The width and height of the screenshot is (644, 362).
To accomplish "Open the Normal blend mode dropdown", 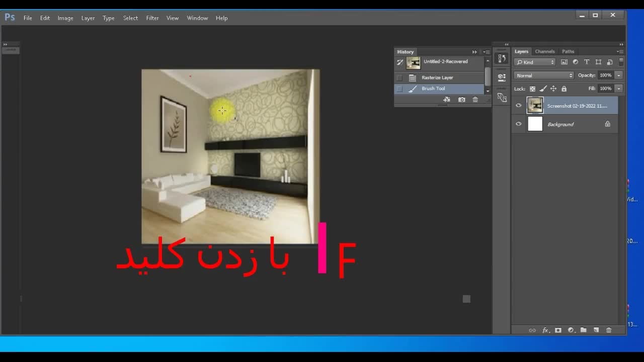I will tap(543, 75).
